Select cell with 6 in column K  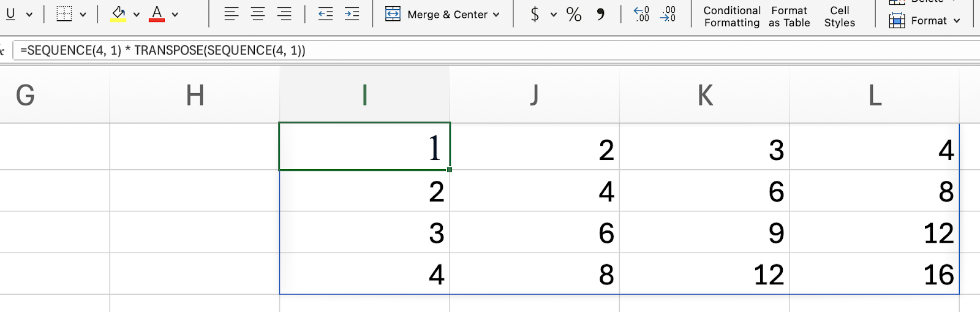tap(704, 191)
